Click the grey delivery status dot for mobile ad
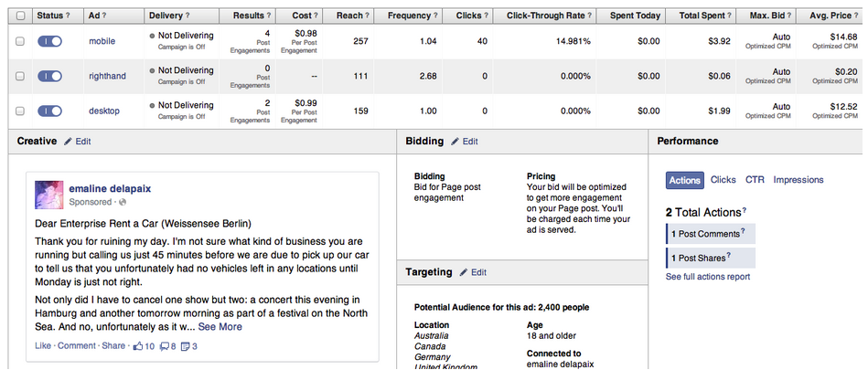Screen dimensions: 868x370 152,36
